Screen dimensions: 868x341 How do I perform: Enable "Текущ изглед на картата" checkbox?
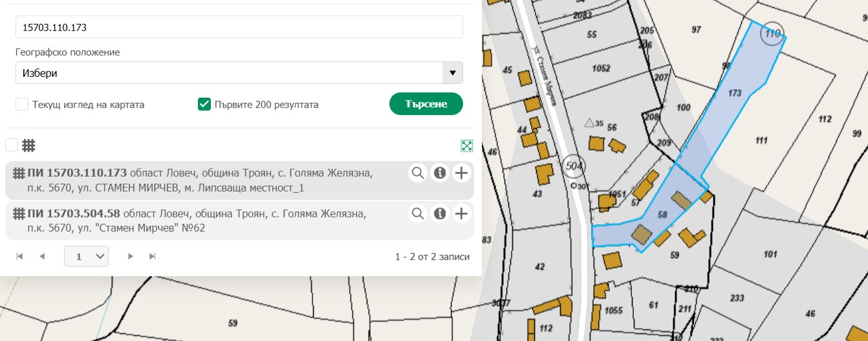pyautogui.click(x=22, y=104)
